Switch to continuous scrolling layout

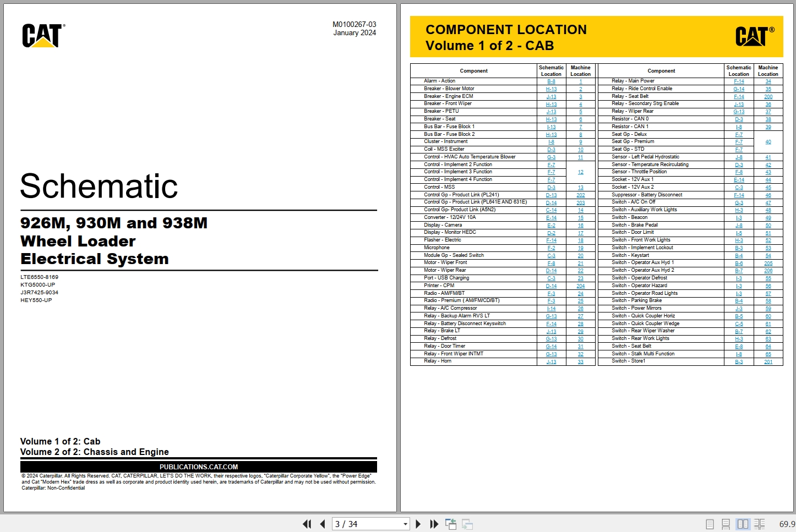726,524
